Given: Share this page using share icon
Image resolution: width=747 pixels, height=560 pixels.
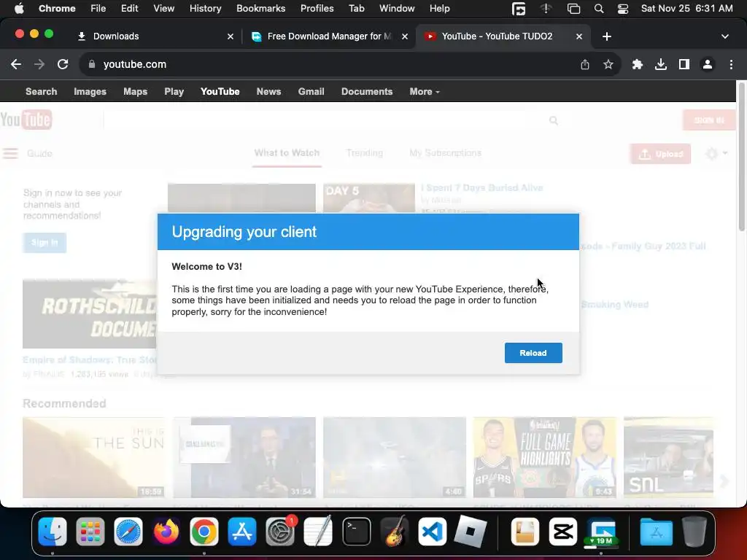Looking at the screenshot, I should point(585,64).
